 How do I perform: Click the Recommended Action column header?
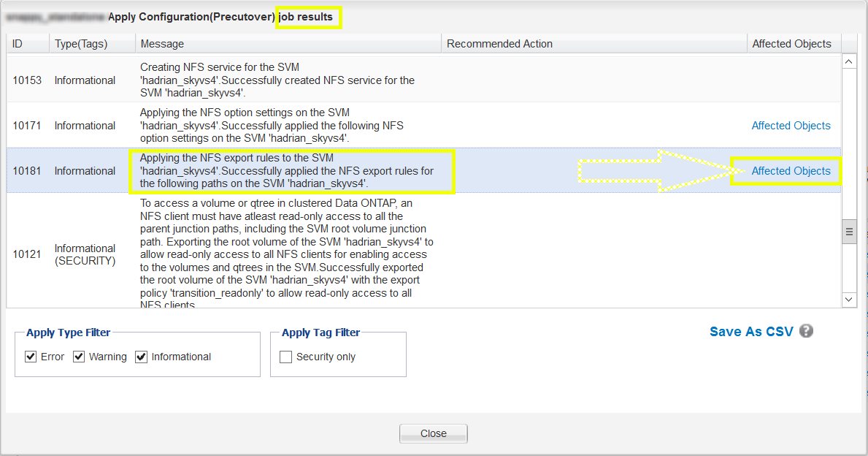pyautogui.click(x=594, y=44)
